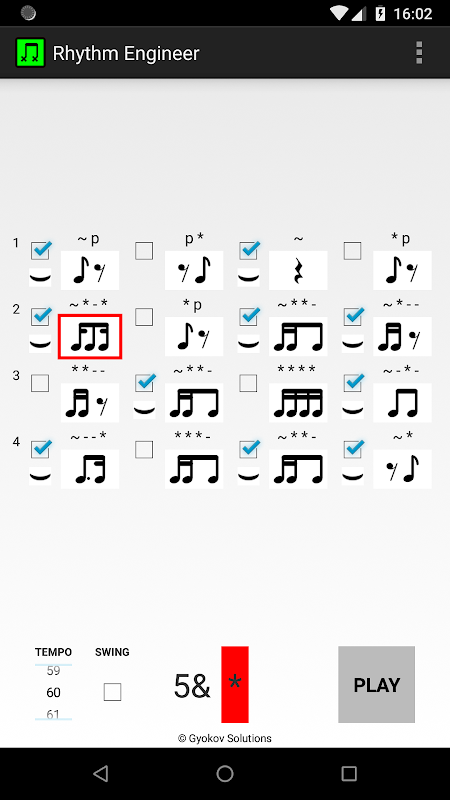The width and height of the screenshot is (450, 800).
Task: Uncheck the first checkbox in row 1
Action: pyautogui.click(x=40, y=251)
